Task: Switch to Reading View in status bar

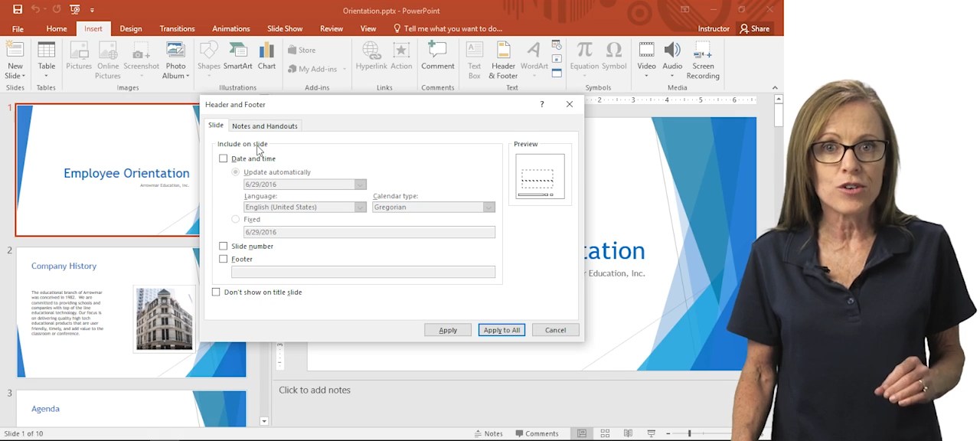Action: (628, 433)
